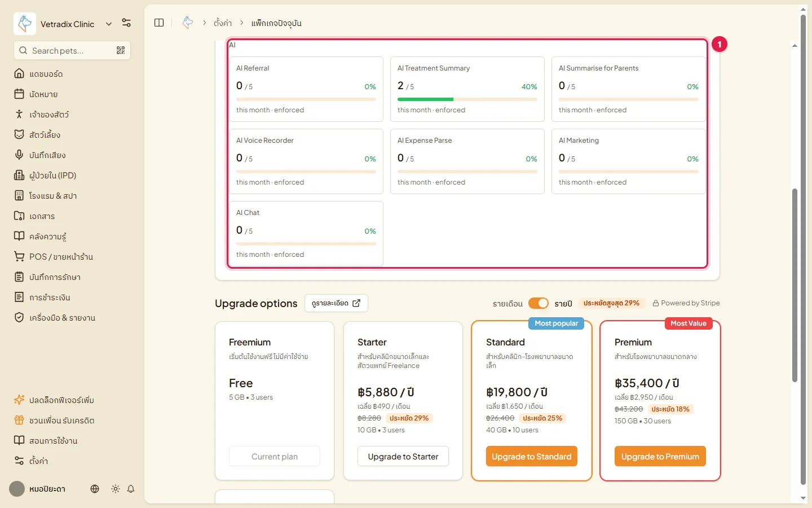Click the ประหยัดสูงสุด 29% badge

point(611,303)
